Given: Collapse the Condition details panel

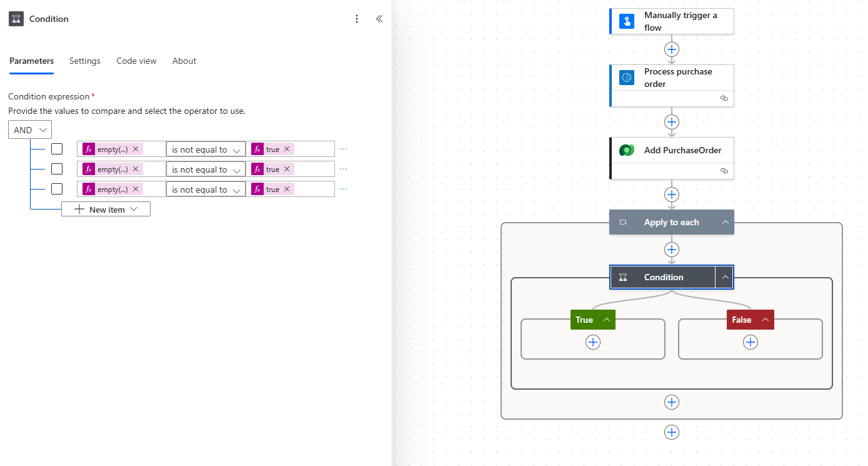Looking at the screenshot, I should tap(379, 19).
